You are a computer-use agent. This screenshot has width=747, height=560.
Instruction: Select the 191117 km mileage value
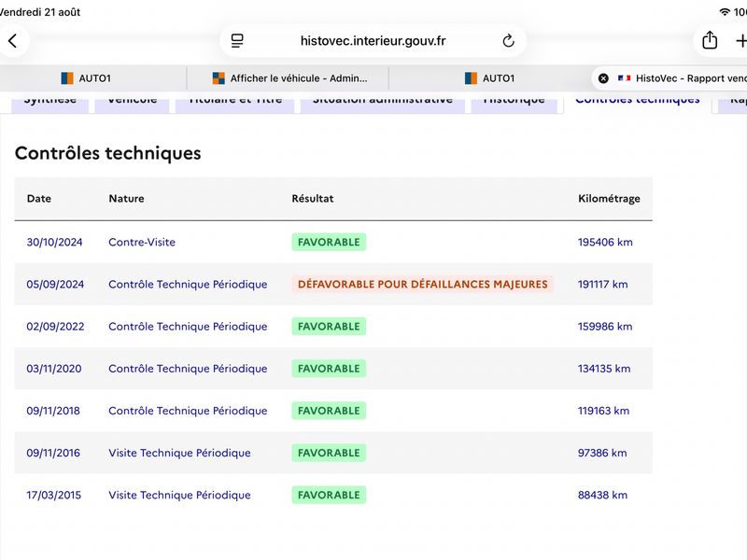point(602,285)
